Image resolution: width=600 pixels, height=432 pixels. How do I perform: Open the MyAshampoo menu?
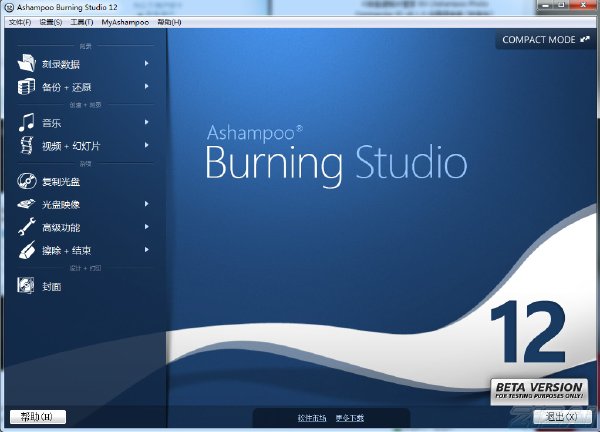point(125,22)
